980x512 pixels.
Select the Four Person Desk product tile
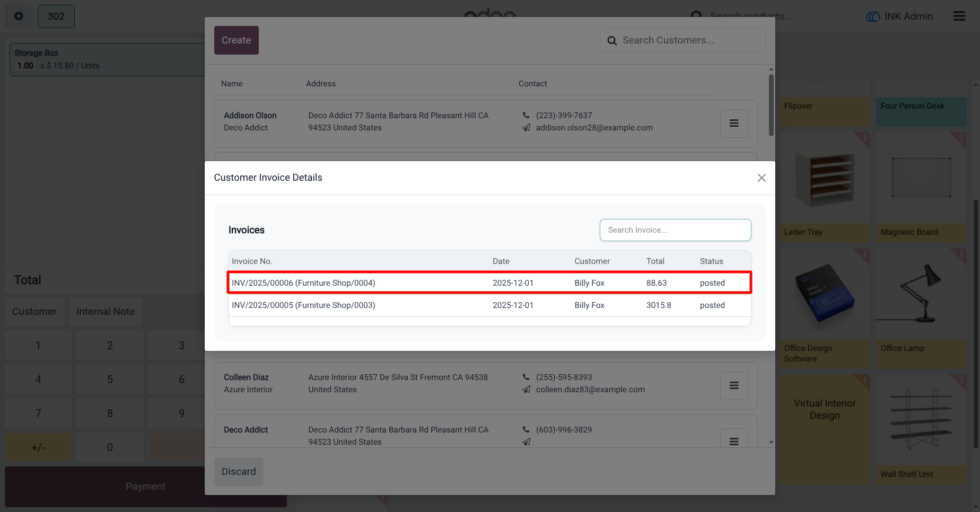pos(921,104)
